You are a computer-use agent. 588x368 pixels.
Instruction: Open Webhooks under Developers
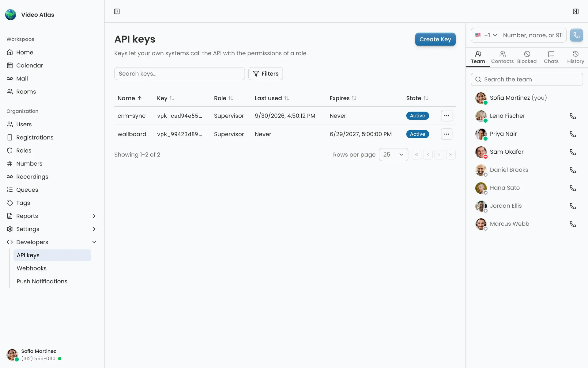(52, 268)
